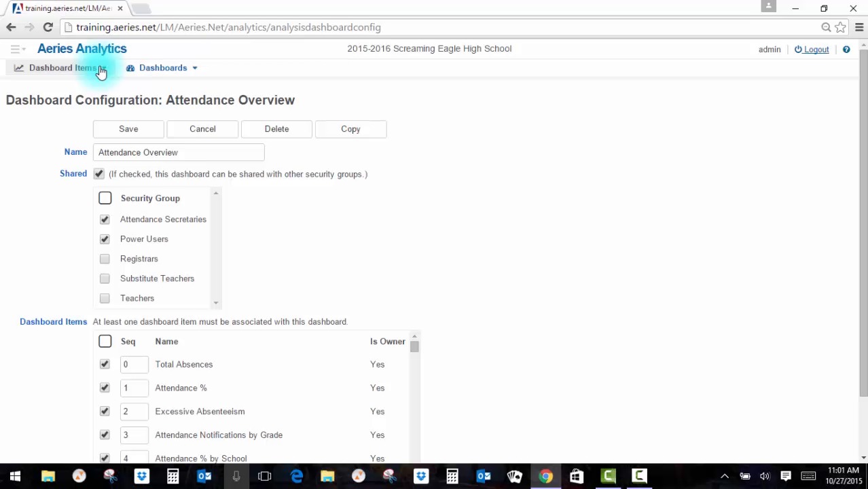The height and width of the screenshot is (489, 868).
Task: Click the browser back arrow
Action: [x=11, y=27]
